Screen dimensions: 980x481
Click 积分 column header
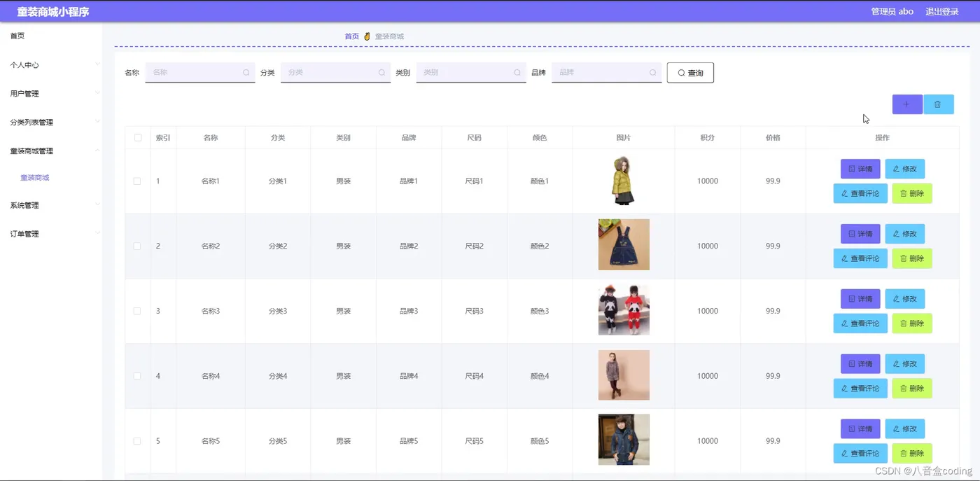coord(707,138)
